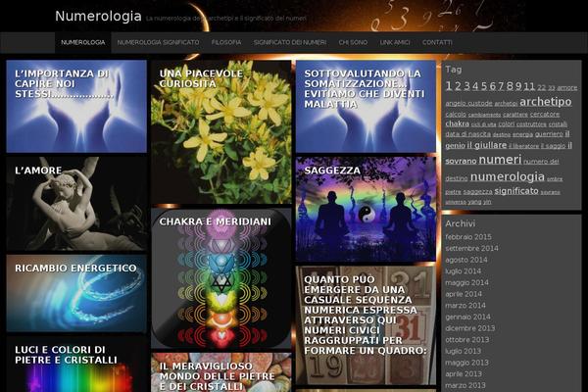Viewport: 588px width, 392px height.
Task: Open the L'importanza di capire noi stessi post
Action: pos(76,106)
